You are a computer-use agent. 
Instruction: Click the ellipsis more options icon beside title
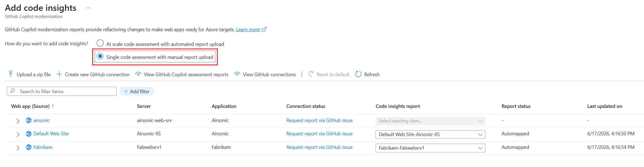click(x=88, y=8)
